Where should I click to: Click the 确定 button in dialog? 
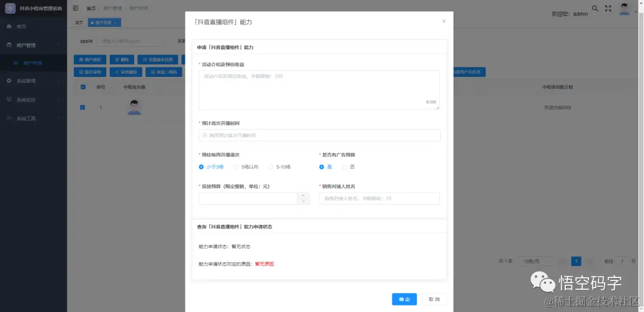(404, 299)
